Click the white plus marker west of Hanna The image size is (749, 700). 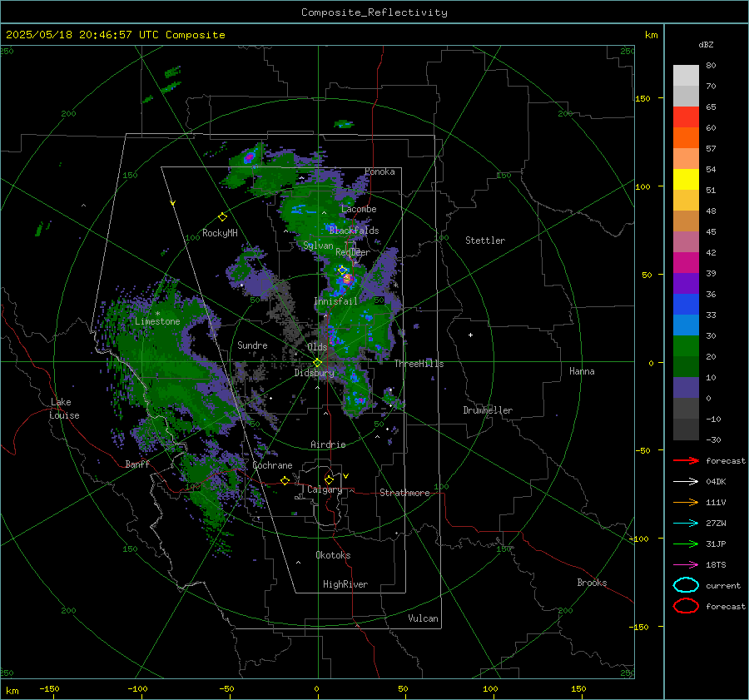point(470,335)
